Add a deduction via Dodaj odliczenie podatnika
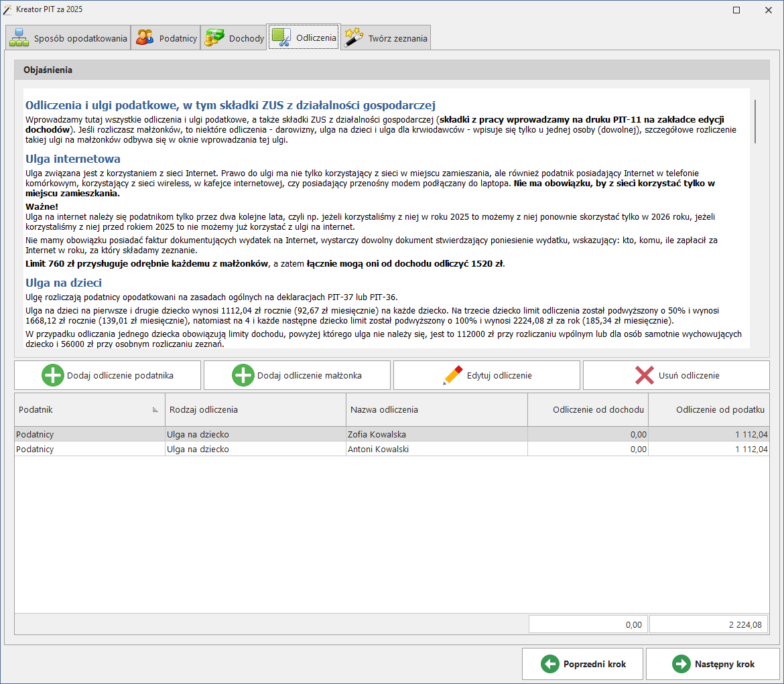784x684 pixels. [x=107, y=375]
